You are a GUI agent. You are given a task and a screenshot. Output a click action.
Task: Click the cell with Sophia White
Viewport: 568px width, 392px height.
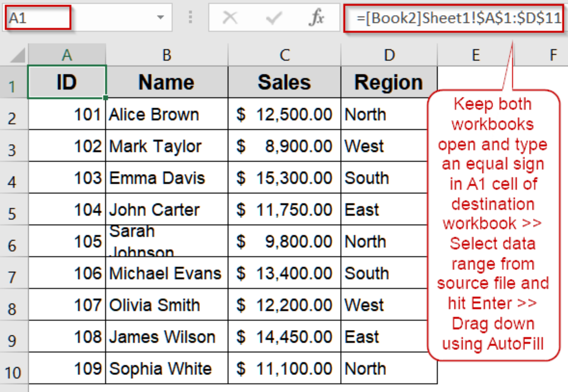[166, 368]
